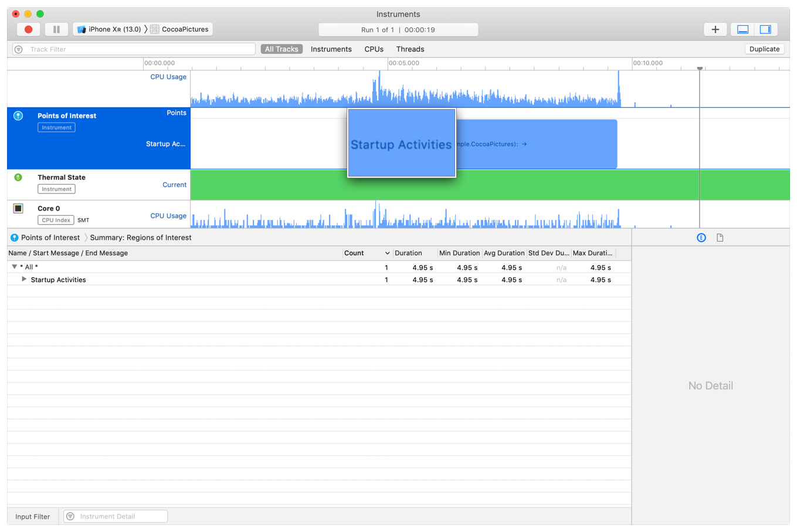The height and width of the screenshot is (532, 797).
Task: Sort by Std Dev Duration column header
Action: pos(549,253)
